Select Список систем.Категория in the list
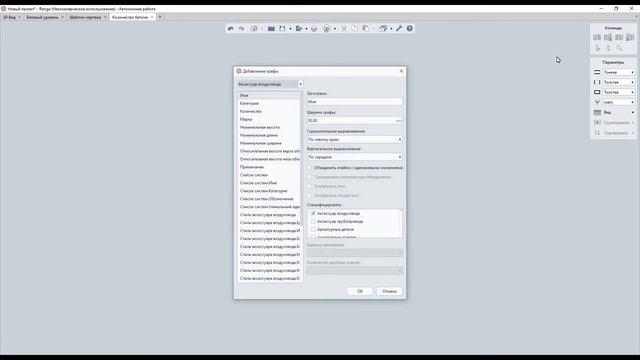This screenshot has height=360, width=640. 269,191
